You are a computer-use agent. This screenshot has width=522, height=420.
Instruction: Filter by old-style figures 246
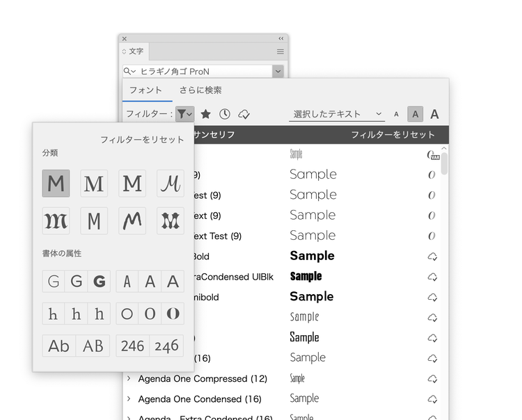pyautogui.click(x=167, y=346)
